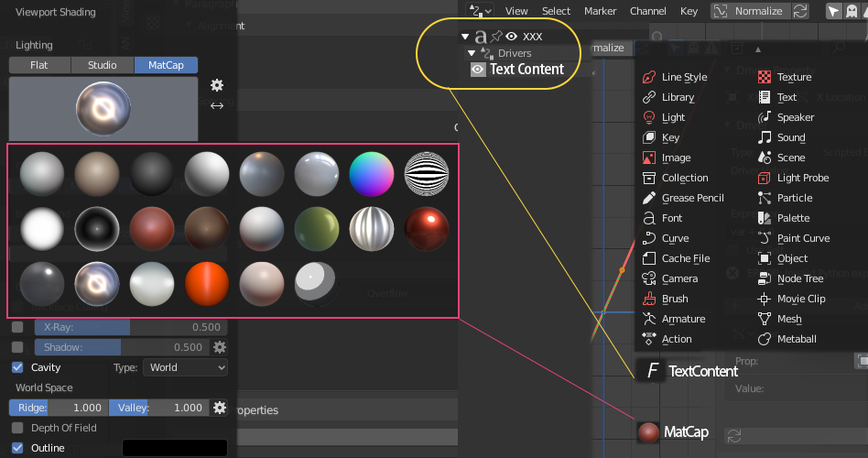Choose Node Tree from the ID type list

coord(790,278)
